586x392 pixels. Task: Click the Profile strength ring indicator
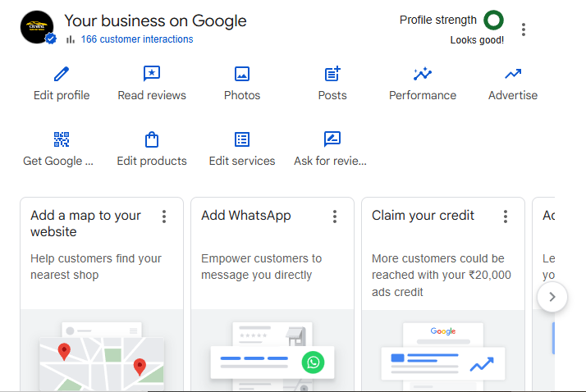pyautogui.click(x=493, y=21)
